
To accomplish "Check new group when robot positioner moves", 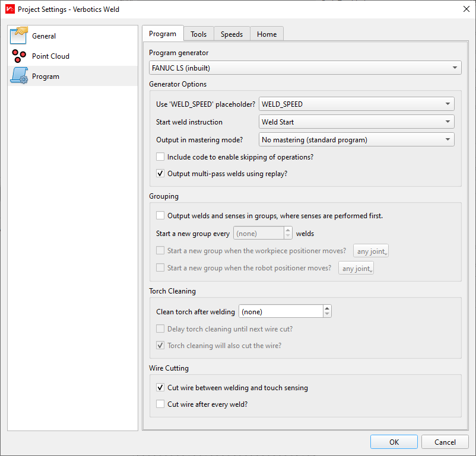I will (160, 268).
